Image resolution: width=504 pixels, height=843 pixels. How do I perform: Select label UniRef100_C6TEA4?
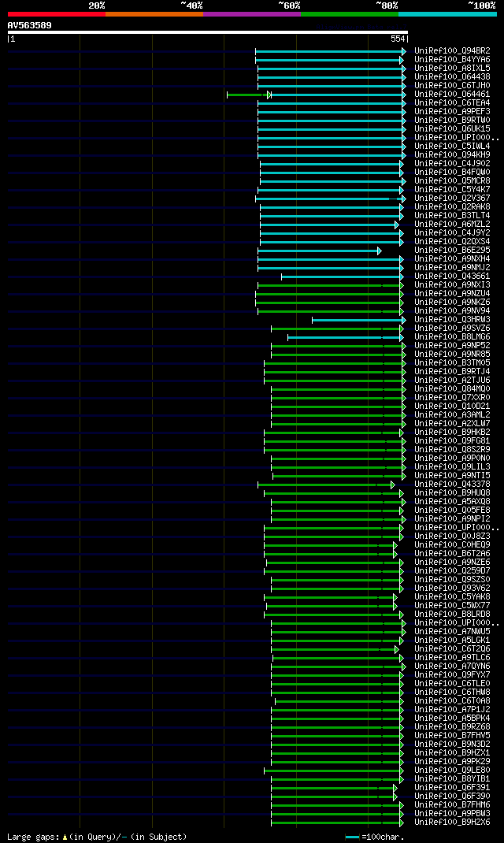coord(452,102)
